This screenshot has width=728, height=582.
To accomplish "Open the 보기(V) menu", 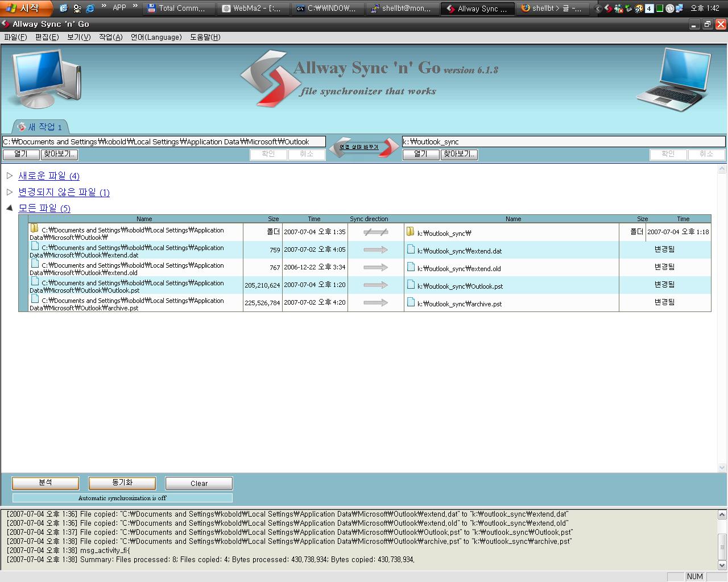I will 78,37.
